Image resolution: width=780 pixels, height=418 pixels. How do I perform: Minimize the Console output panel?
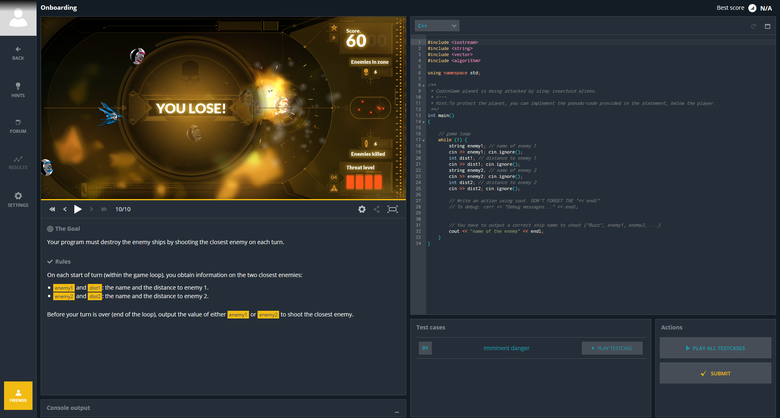coord(396,412)
